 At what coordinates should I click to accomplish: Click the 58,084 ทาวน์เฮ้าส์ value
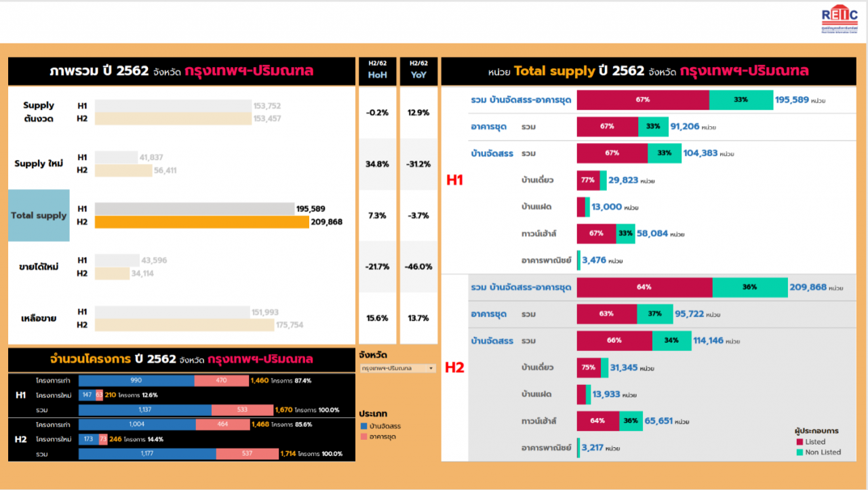[x=652, y=233]
